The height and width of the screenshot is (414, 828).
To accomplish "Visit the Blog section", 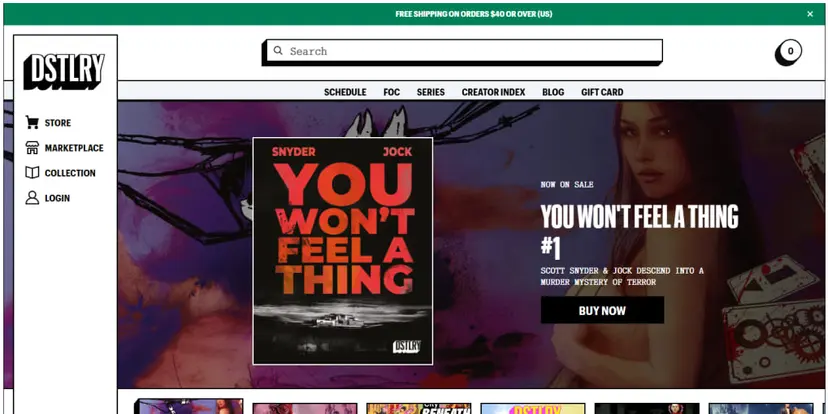I will point(553,92).
